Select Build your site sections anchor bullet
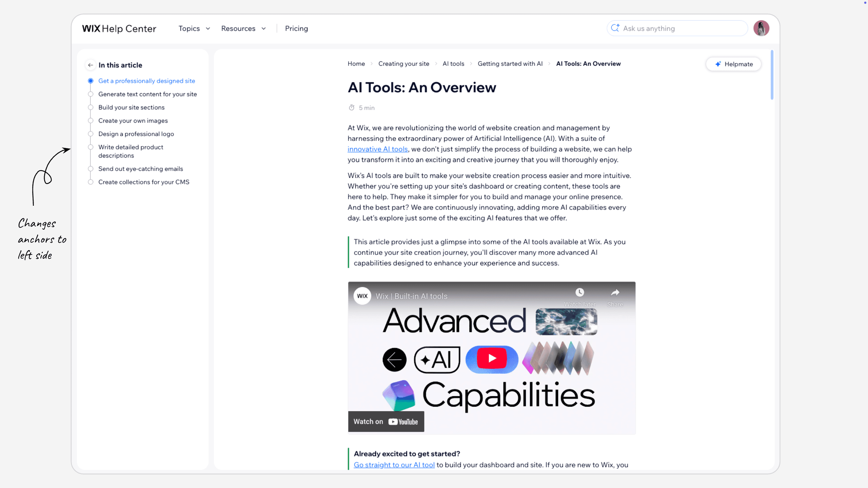 (91, 107)
